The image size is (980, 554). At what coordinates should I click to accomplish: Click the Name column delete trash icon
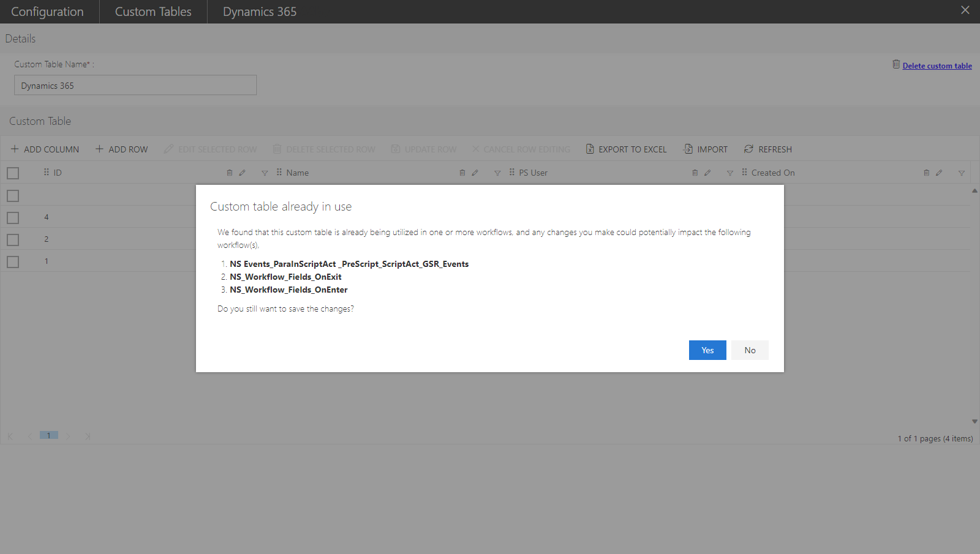(x=462, y=173)
